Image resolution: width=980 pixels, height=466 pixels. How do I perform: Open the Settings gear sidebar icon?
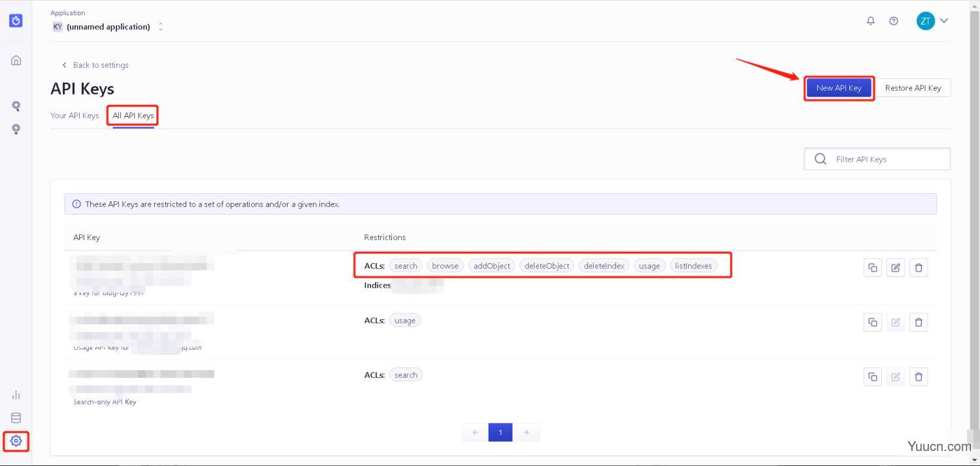pyautogui.click(x=16, y=441)
